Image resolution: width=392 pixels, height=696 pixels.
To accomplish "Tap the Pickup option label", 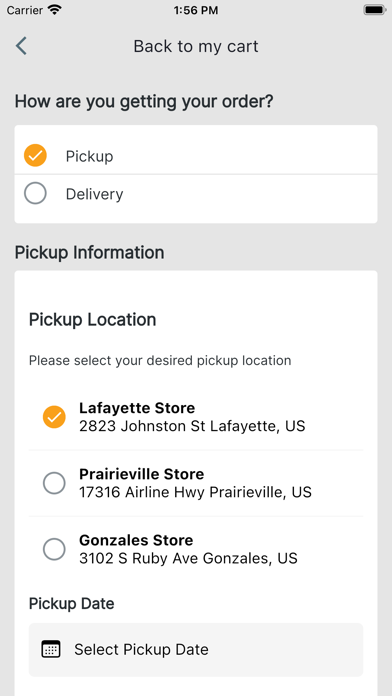I will (89, 156).
